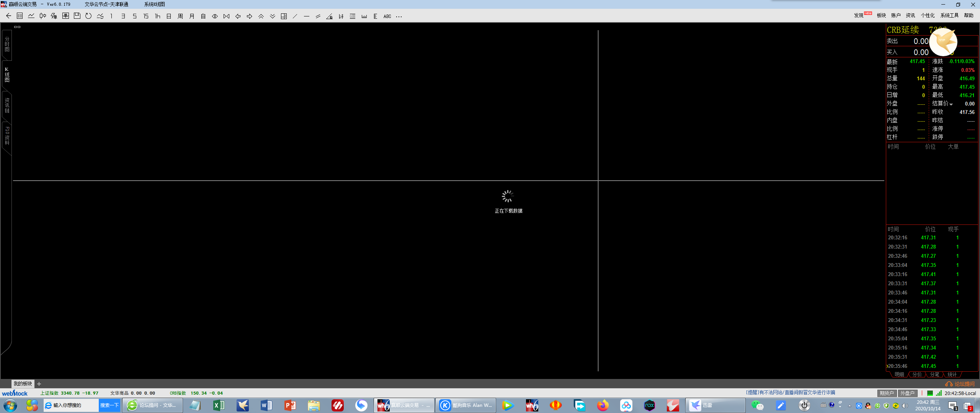Select the parallel lines drawing tool
This screenshot has width=980, height=413.
click(x=318, y=16)
